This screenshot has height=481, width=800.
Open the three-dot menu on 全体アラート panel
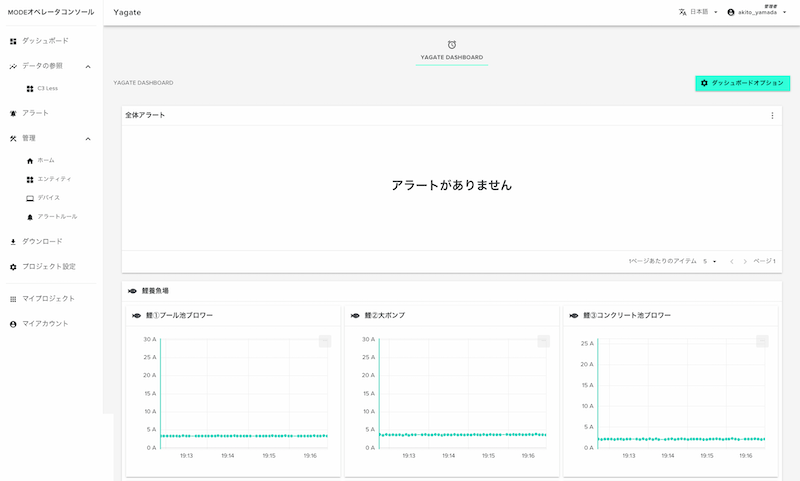tap(772, 116)
